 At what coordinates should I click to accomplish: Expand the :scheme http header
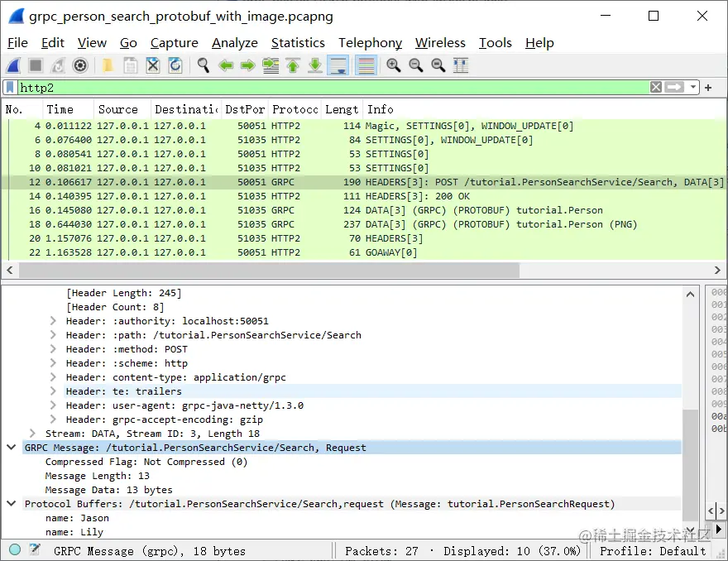53,363
